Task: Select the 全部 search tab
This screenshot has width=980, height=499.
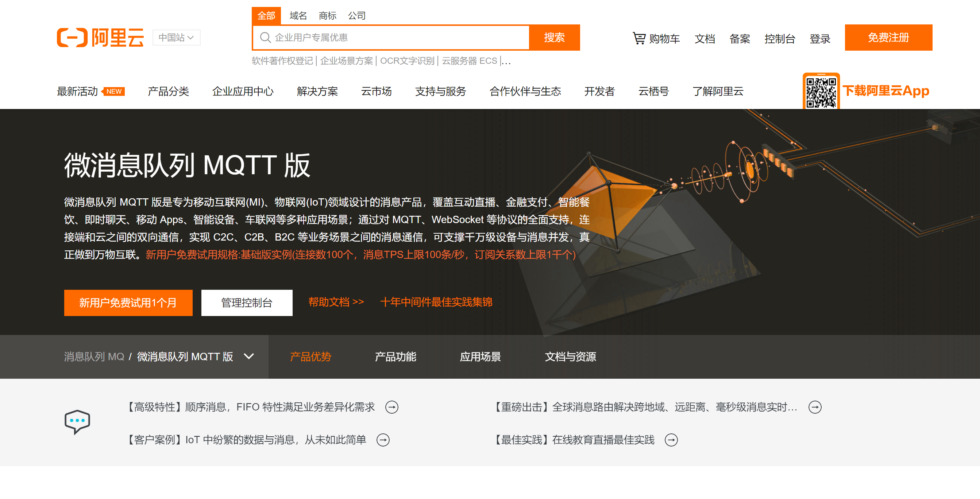Action: point(266,16)
